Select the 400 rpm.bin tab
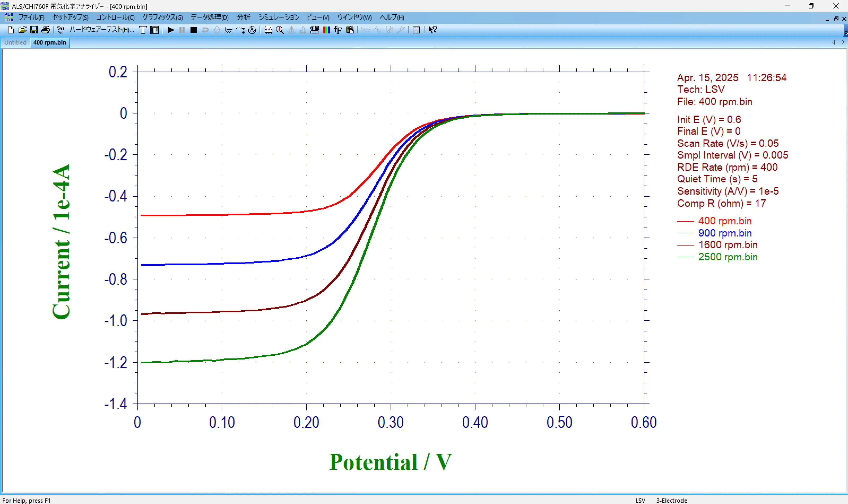The height and width of the screenshot is (504, 848). pyautogui.click(x=50, y=42)
